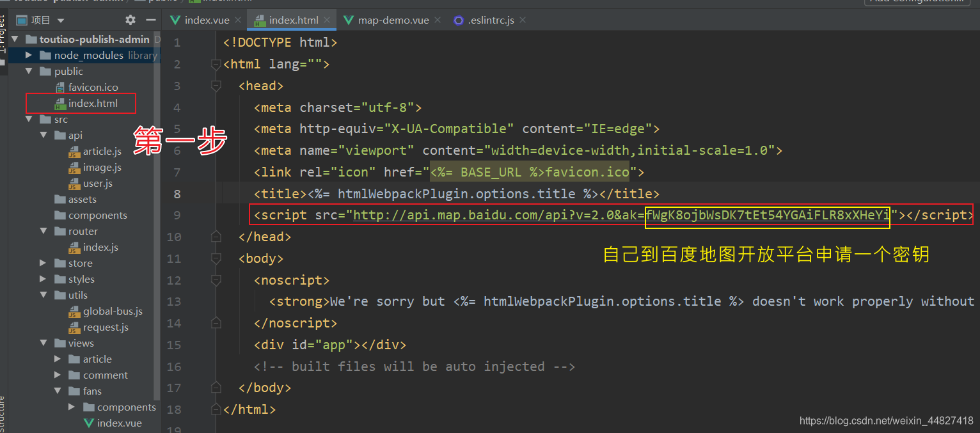980x433 pixels.
Task: Close the index.vue tab
Action: [239, 20]
